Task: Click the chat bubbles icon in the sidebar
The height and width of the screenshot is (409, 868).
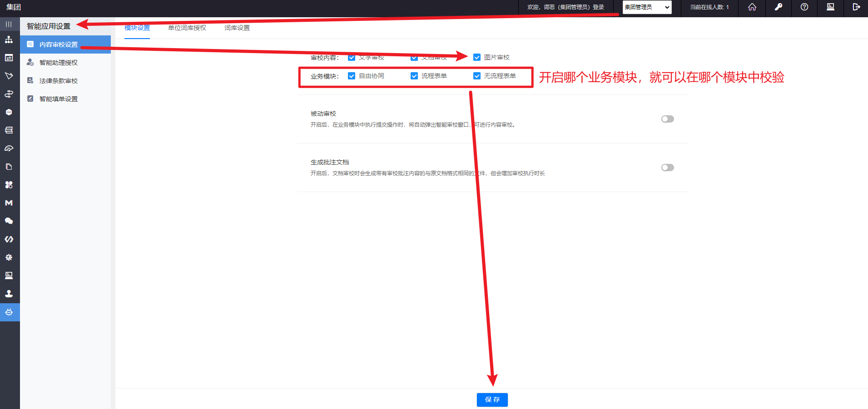Action: pyautogui.click(x=9, y=221)
